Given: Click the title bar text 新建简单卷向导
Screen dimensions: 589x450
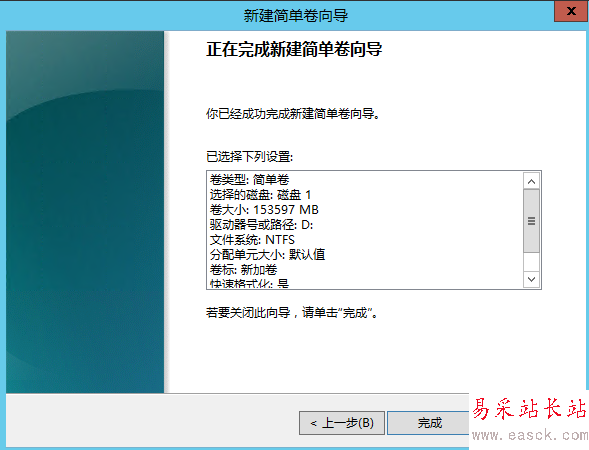Looking at the screenshot, I should (x=296, y=15).
